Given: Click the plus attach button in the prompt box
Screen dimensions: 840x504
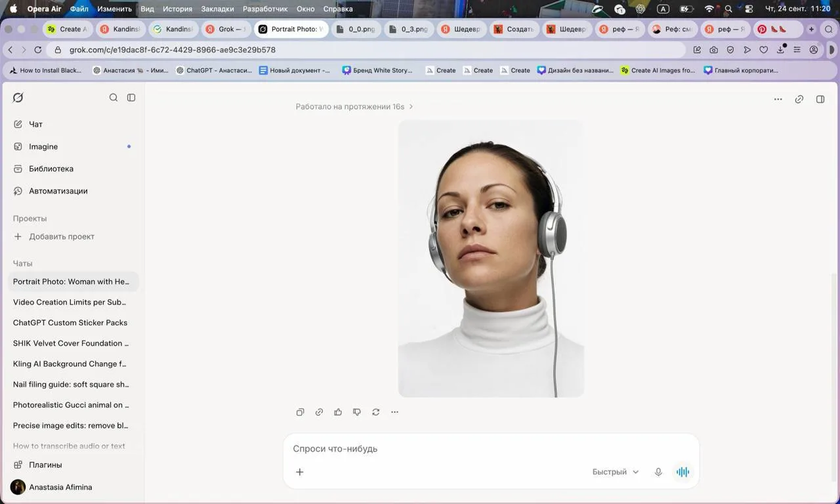Looking at the screenshot, I should 300,472.
